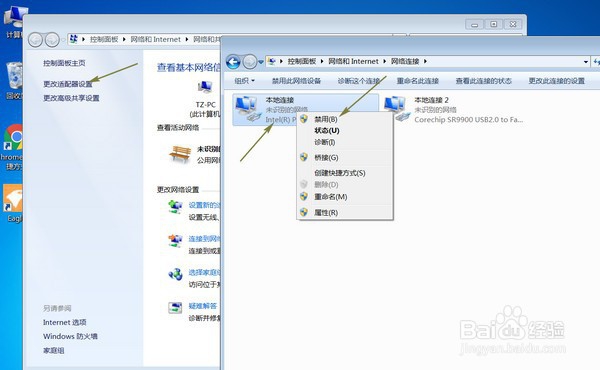The image size is (600, 370).
Task: Click 网络连接 breadcrumb in the address bar
Action: pyautogui.click(x=405, y=61)
